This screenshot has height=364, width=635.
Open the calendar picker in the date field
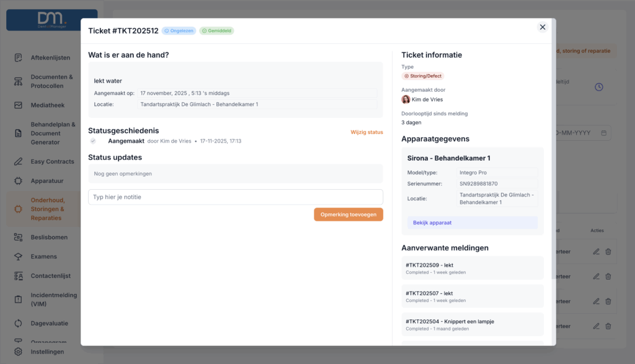[603, 133]
